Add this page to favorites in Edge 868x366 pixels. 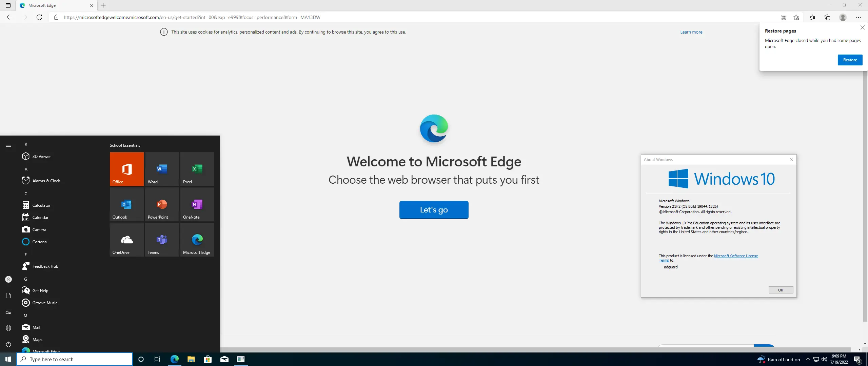[796, 17]
